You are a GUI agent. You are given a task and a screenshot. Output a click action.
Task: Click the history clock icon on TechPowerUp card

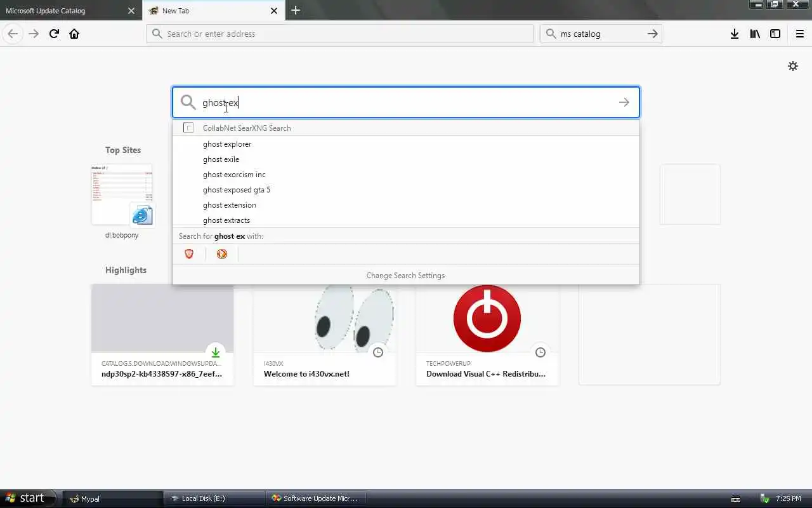tap(540, 352)
